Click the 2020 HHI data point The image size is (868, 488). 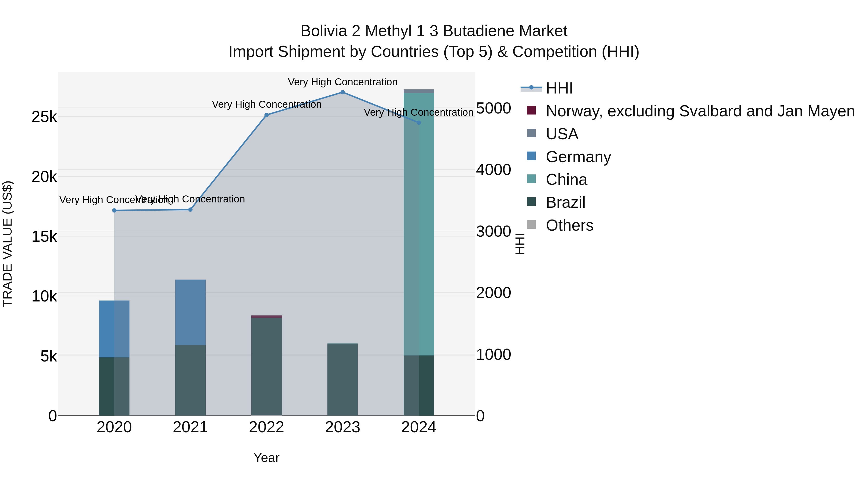point(114,210)
